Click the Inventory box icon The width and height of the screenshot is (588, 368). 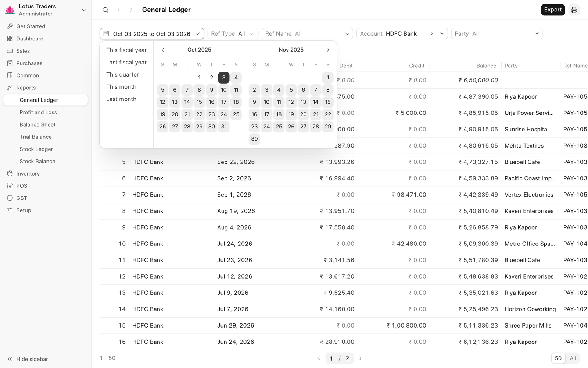pyautogui.click(x=10, y=174)
